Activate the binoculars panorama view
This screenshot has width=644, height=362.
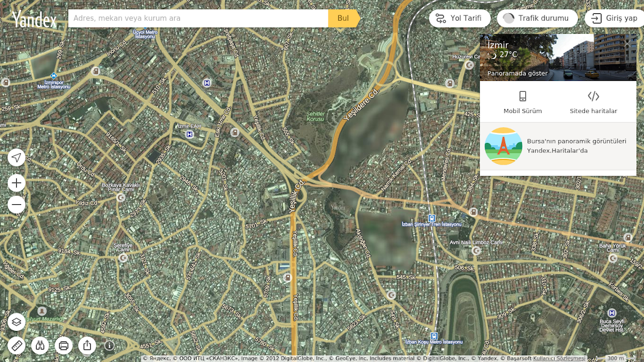click(x=40, y=345)
